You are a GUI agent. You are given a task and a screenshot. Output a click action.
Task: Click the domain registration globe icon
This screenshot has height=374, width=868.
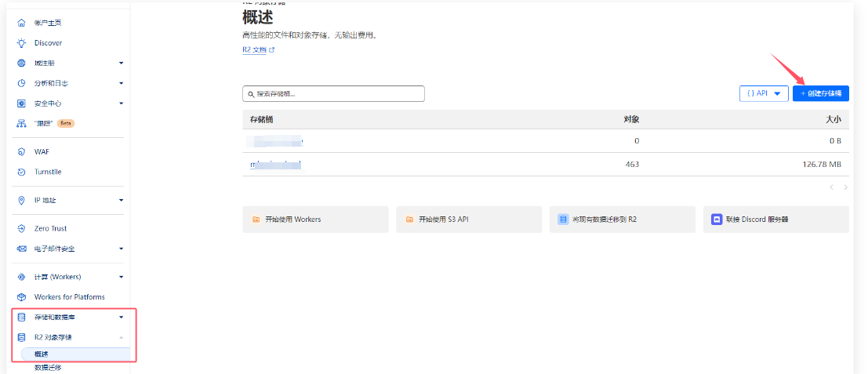pyautogui.click(x=22, y=63)
